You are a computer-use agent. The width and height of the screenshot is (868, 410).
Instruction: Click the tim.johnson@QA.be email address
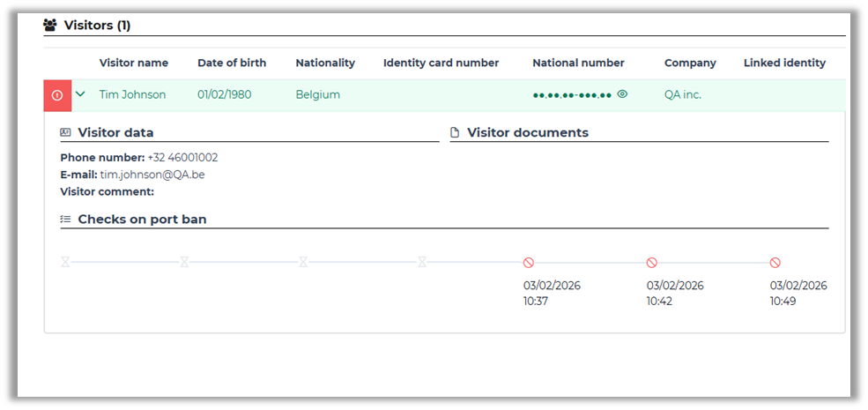click(165, 175)
